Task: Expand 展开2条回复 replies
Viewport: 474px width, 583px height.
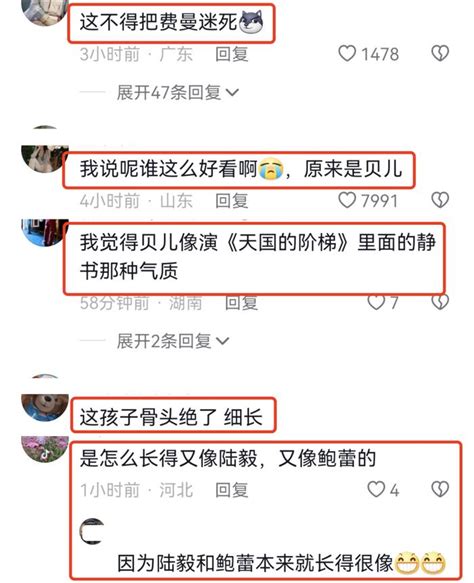Action: (x=173, y=341)
